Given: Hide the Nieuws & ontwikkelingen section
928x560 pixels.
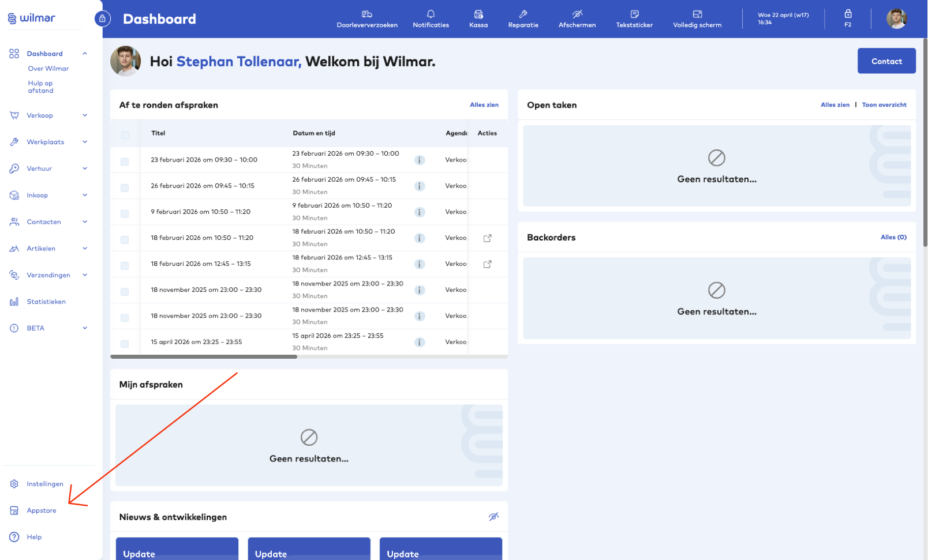Looking at the screenshot, I should pos(493,517).
